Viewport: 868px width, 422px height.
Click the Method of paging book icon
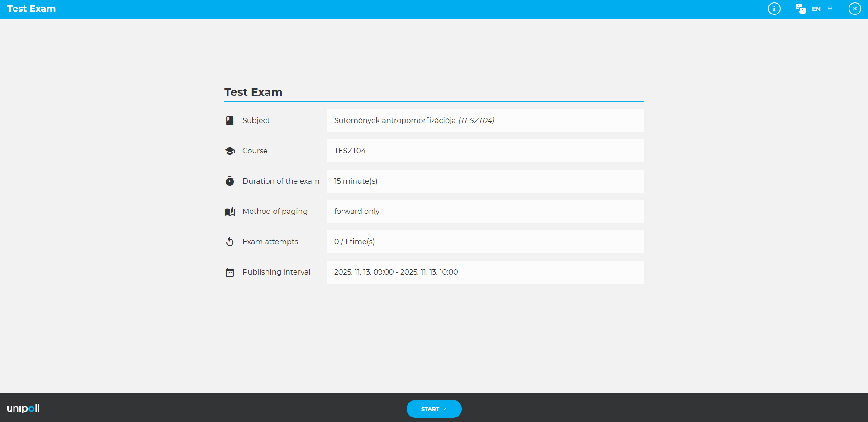coord(230,212)
